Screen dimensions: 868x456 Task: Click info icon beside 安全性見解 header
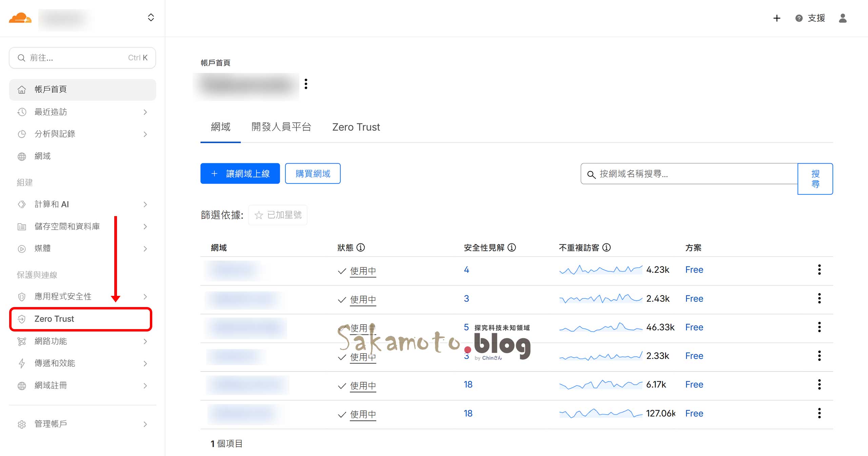click(x=512, y=248)
